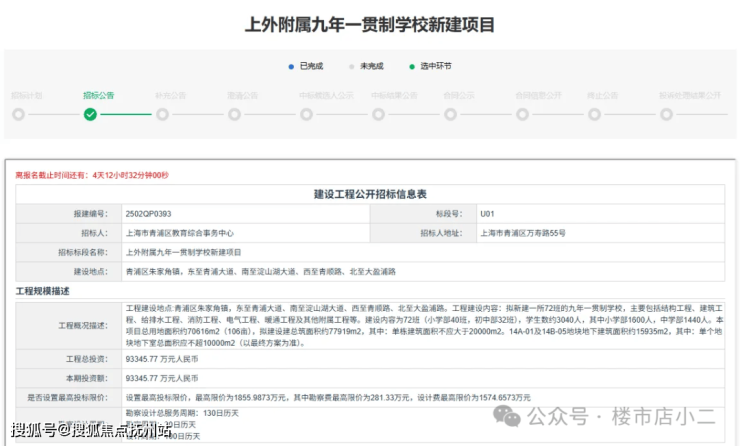Viewport: 740px width, 446px height.
Task: Go to the 合同信息公开 step label
Action: point(538,96)
